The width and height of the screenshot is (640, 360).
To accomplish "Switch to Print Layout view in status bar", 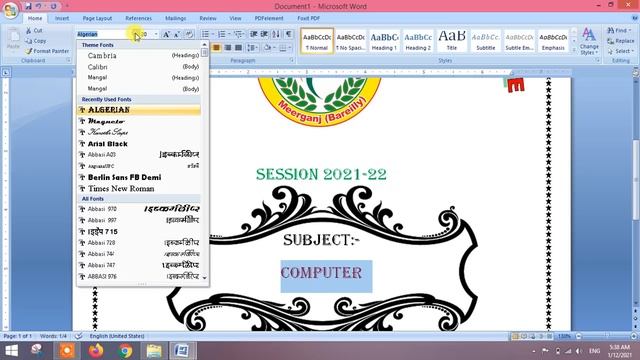I will click(515, 336).
